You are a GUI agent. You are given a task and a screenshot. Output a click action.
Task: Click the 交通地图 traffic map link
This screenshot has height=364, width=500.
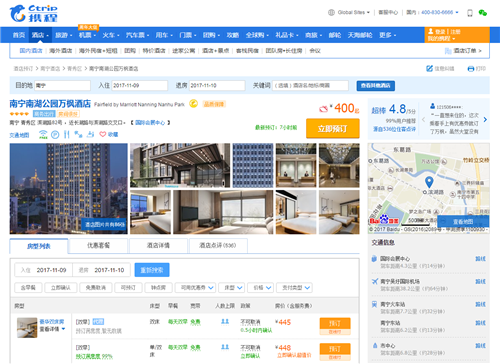tap(19, 135)
